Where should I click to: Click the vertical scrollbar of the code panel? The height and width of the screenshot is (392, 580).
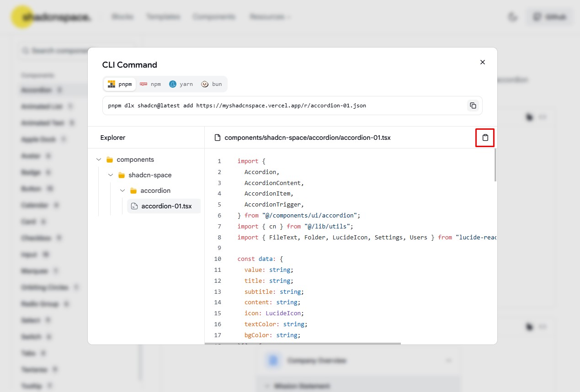pyautogui.click(x=495, y=165)
